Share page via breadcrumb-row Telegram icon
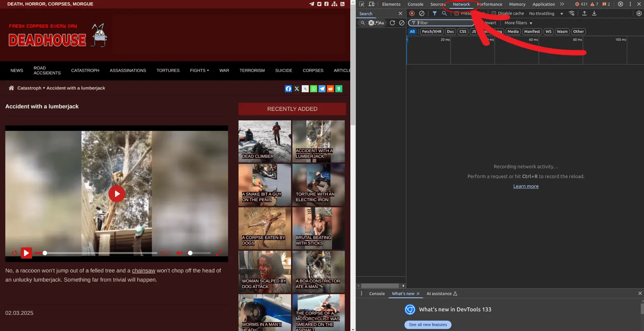This screenshot has height=331, width=644. click(322, 89)
